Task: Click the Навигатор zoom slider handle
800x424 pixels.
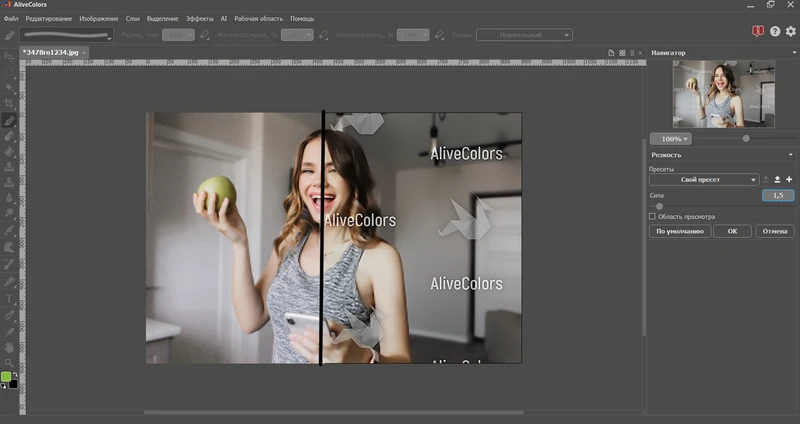Action: point(746,138)
